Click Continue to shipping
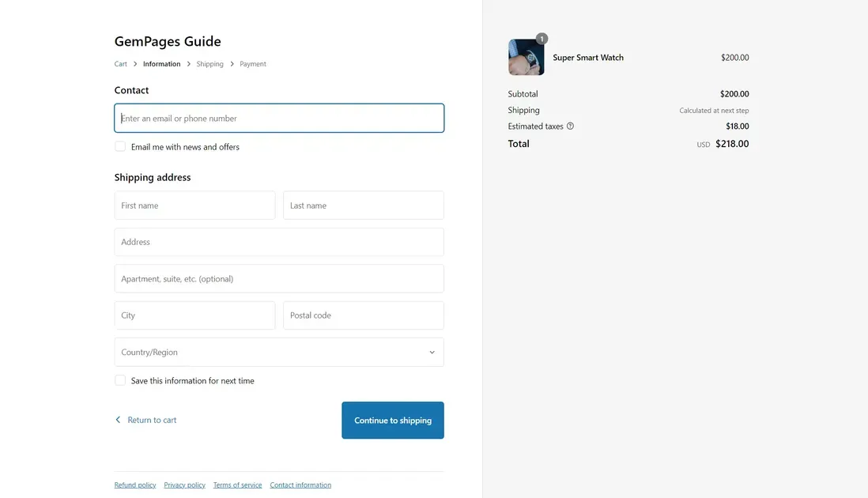Screen dimensions: 868x498 pos(392,420)
